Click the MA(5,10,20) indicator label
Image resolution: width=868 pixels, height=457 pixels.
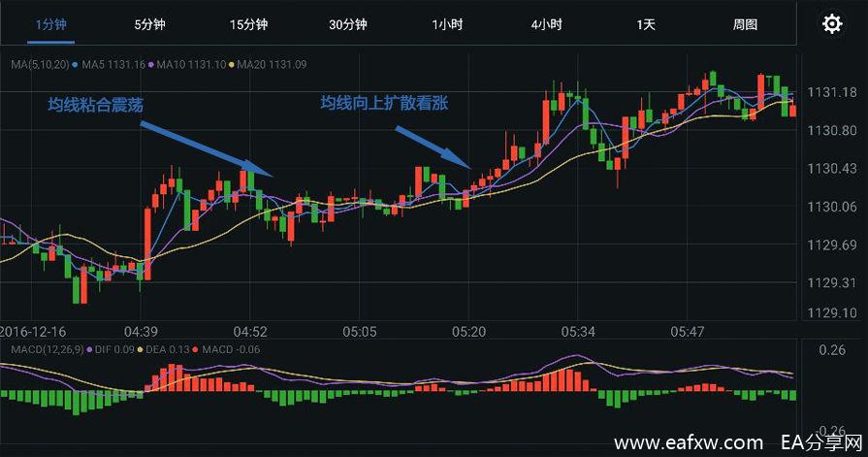point(40,65)
